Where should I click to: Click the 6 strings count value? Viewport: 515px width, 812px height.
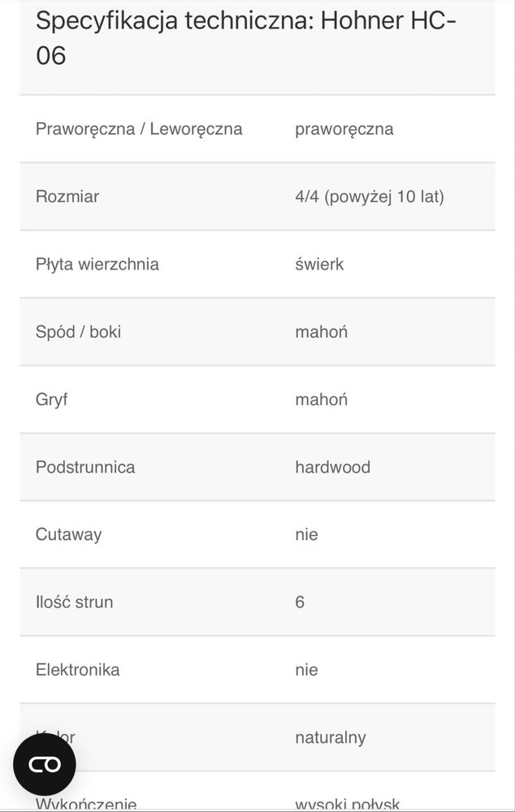(x=300, y=603)
